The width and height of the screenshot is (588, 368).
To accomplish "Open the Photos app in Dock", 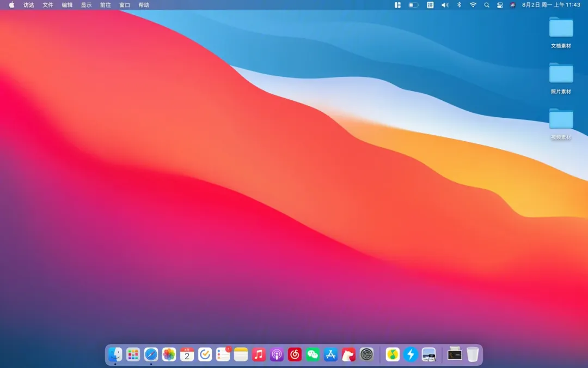I will click(x=169, y=354).
